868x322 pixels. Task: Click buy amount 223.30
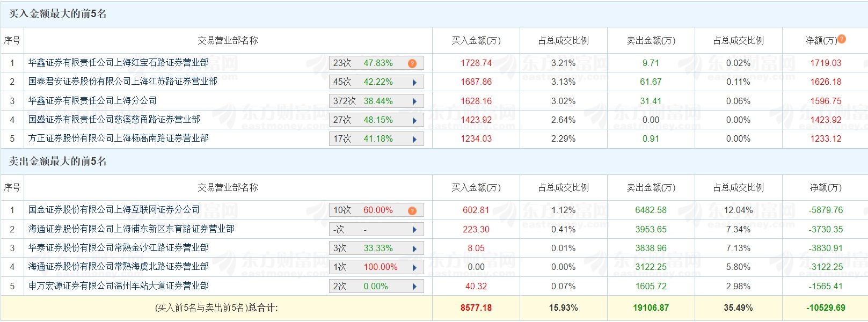click(x=476, y=229)
